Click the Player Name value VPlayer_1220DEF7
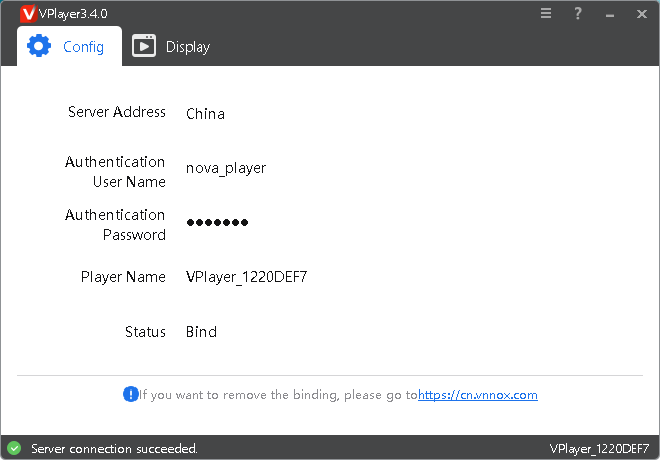The image size is (660, 460). (247, 277)
